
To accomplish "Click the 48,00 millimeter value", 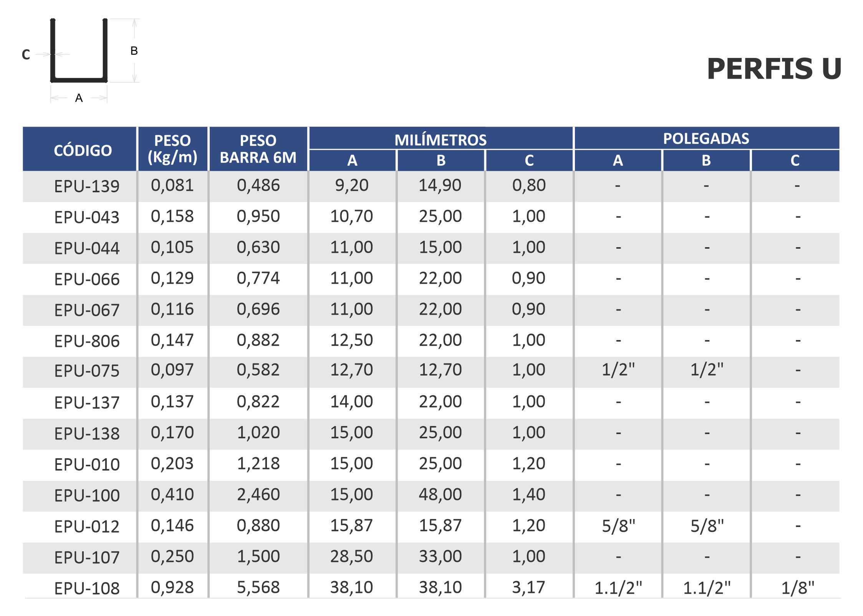I will pyautogui.click(x=440, y=494).
